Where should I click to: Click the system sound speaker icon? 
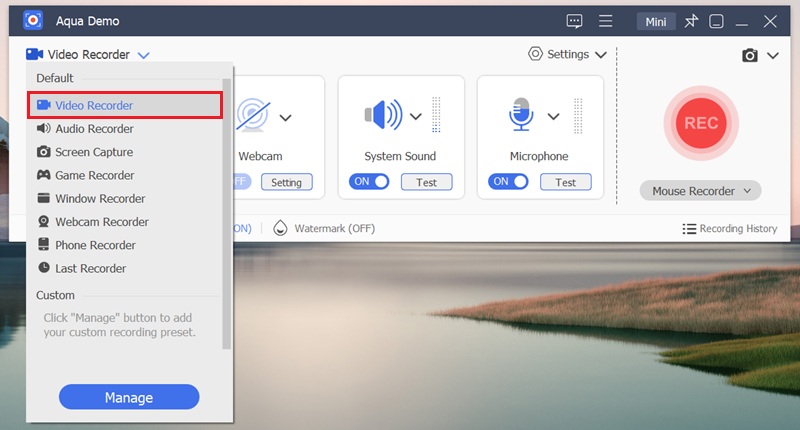pyautogui.click(x=383, y=116)
